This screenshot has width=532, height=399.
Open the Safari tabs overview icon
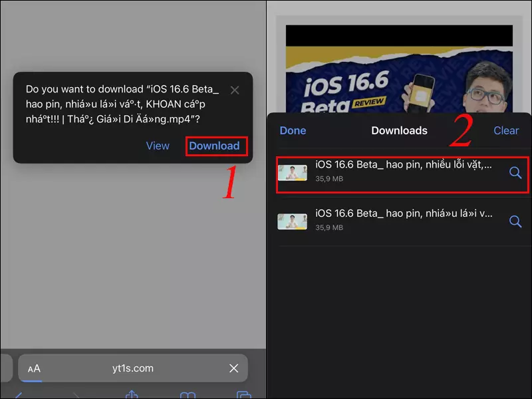(243, 395)
